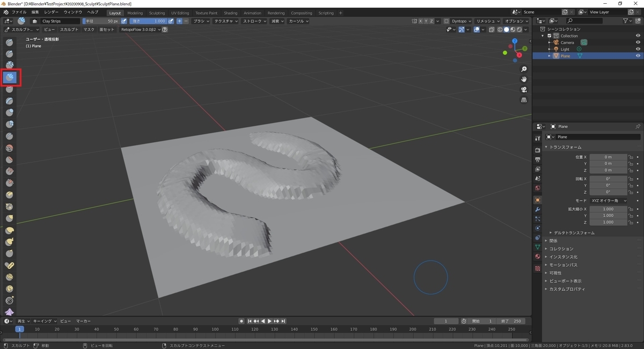Click the pan hand viewport control
The height and width of the screenshot is (349, 644).
click(524, 79)
